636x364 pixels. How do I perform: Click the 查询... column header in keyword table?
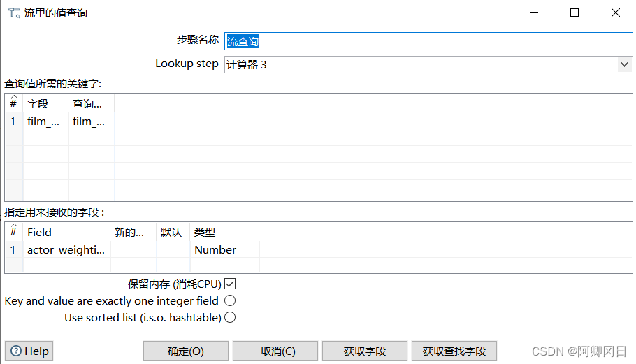(91, 103)
